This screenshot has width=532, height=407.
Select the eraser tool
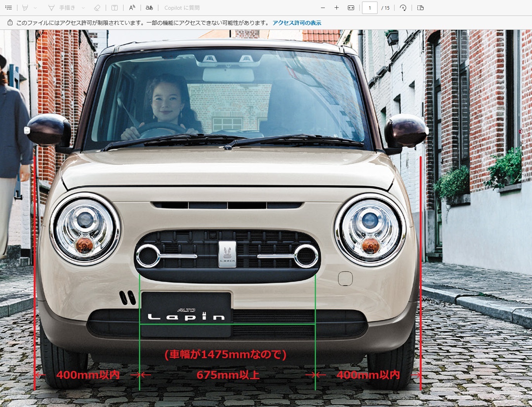click(97, 8)
